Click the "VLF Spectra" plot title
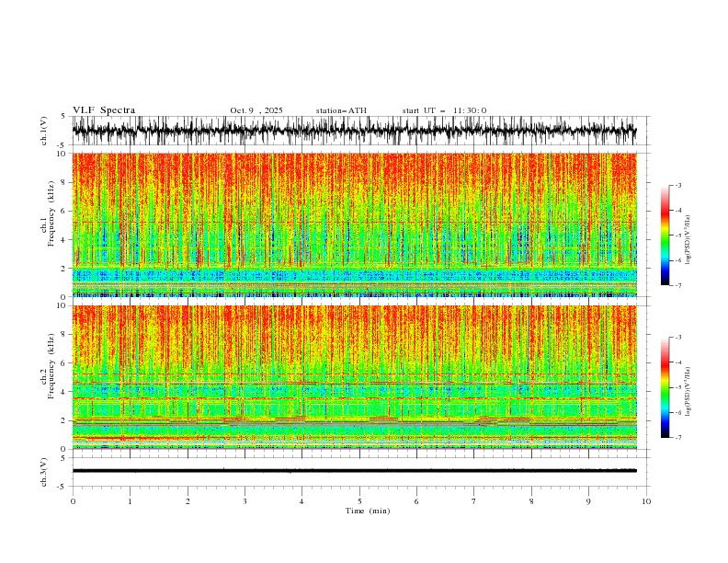 (x=104, y=110)
